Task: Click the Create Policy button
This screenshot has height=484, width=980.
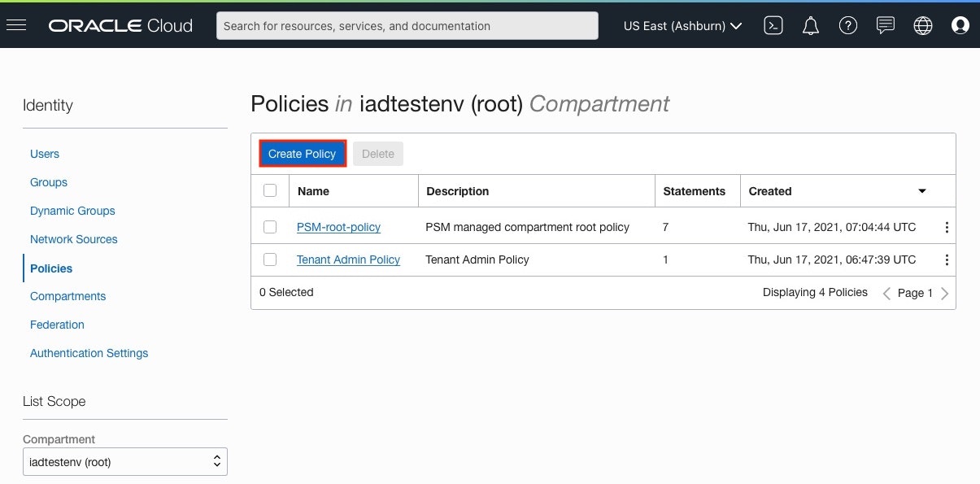Action: click(x=303, y=154)
